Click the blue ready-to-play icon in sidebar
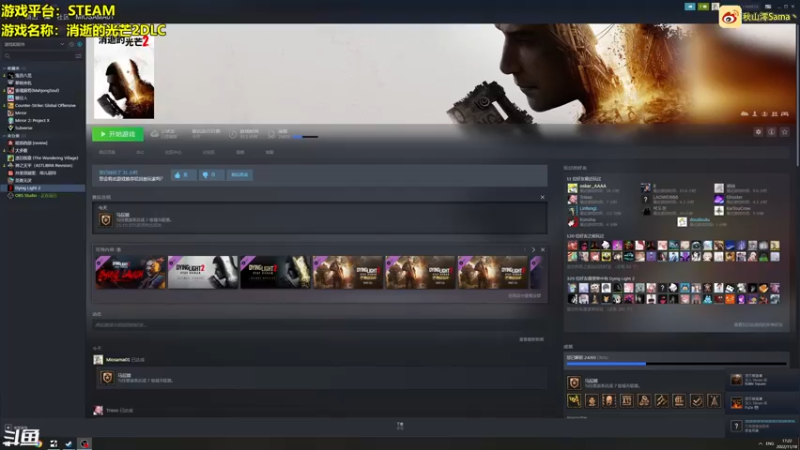This screenshot has height=450, width=800. click(80, 44)
